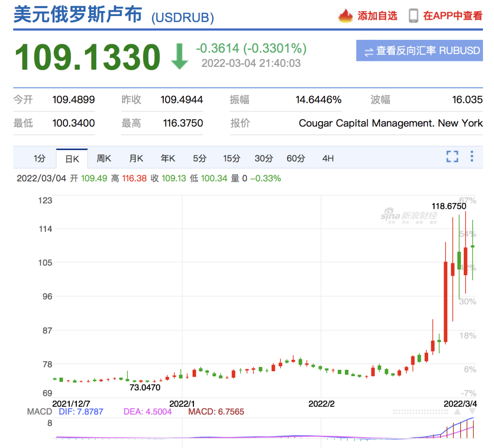The height and width of the screenshot is (448, 494).
Task: Select the 4H chart tab
Action: coord(328,158)
